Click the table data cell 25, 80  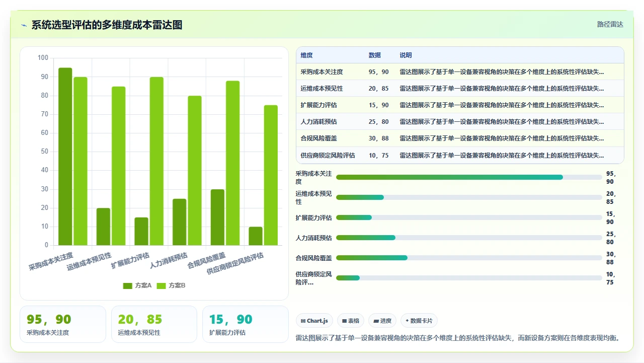click(x=379, y=122)
